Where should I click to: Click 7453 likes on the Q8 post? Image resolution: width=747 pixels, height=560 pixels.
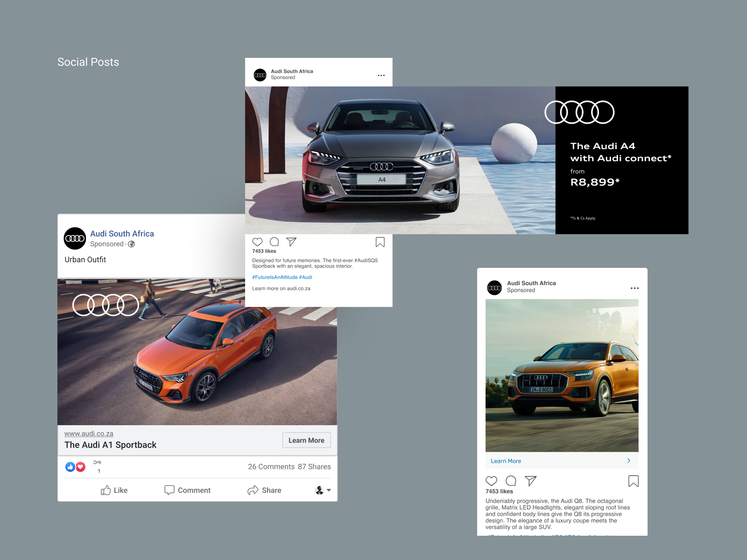(x=499, y=491)
